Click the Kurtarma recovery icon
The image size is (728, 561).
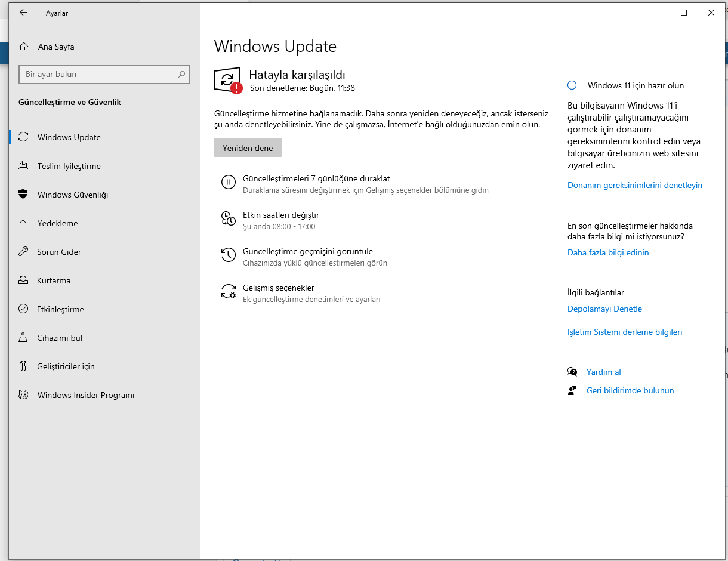tap(23, 280)
